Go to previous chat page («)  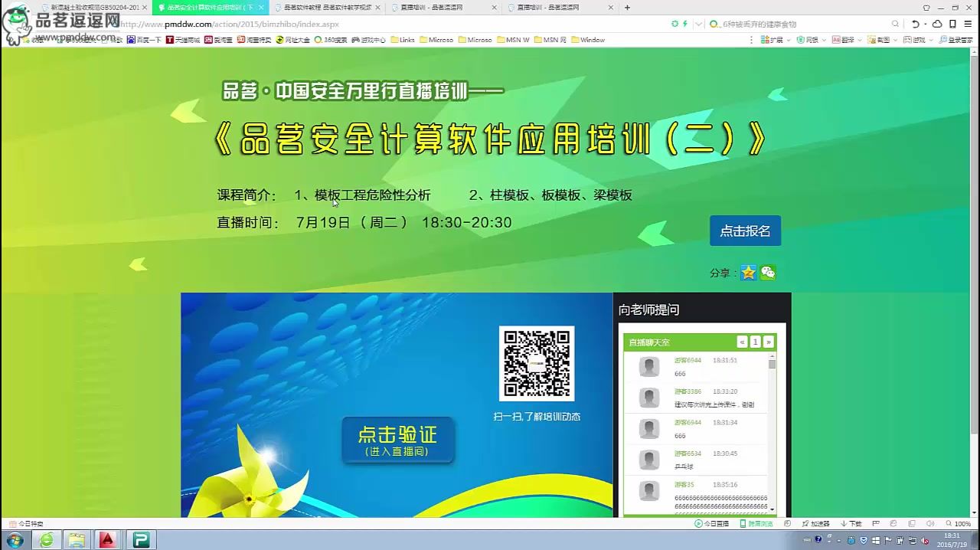click(x=742, y=342)
